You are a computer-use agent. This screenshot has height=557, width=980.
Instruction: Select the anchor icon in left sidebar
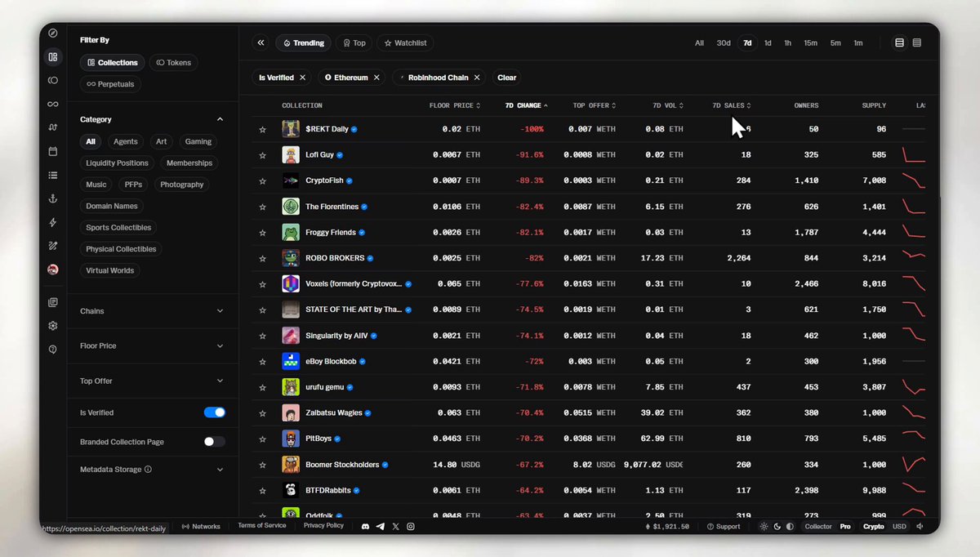[x=53, y=198]
